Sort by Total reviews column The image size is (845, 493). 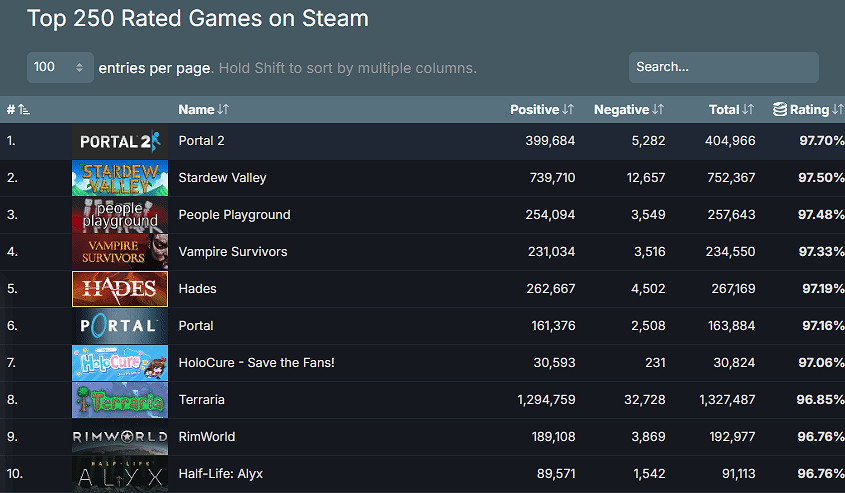pyautogui.click(x=730, y=109)
